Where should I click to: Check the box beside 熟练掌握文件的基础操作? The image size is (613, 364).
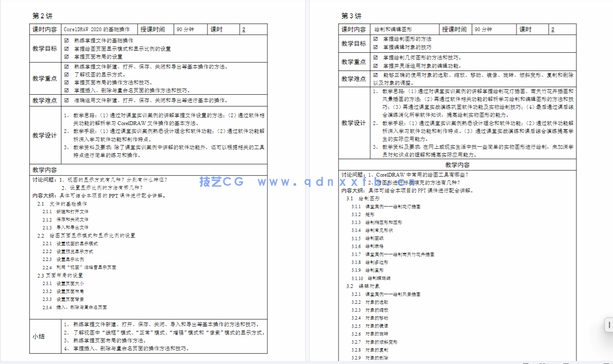tap(66, 41)
